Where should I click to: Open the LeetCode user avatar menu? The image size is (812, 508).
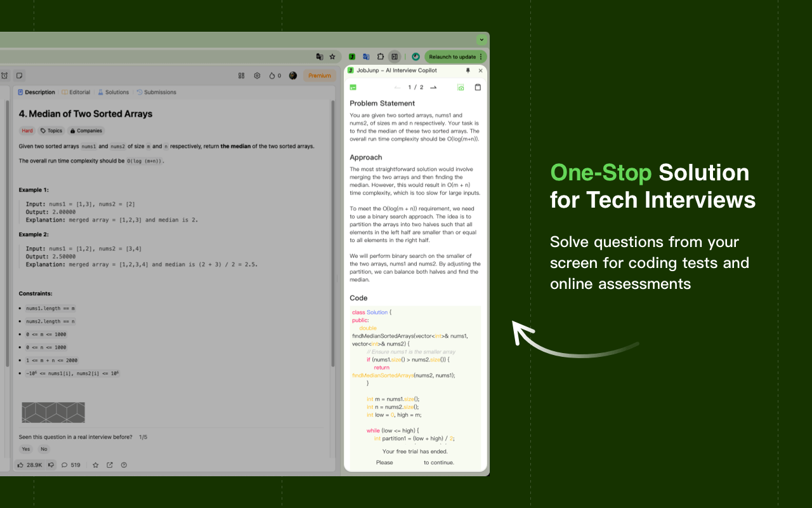293,76
